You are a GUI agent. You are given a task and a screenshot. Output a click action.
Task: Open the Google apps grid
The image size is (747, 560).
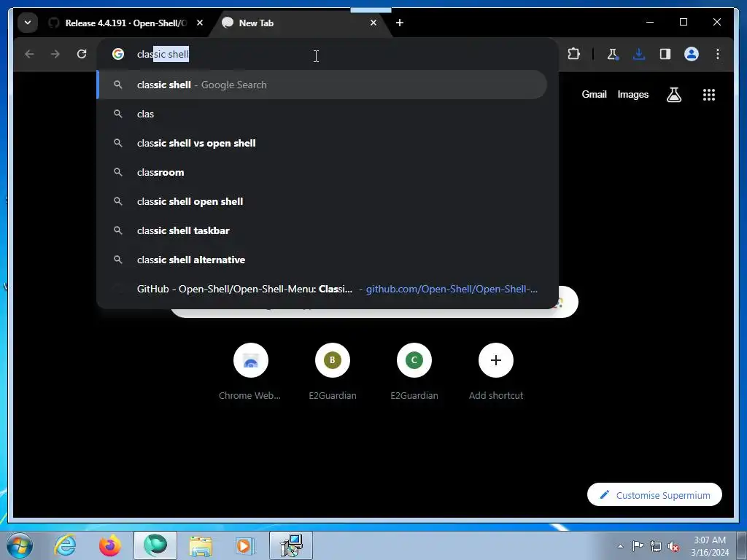click(x=709, y=95)
